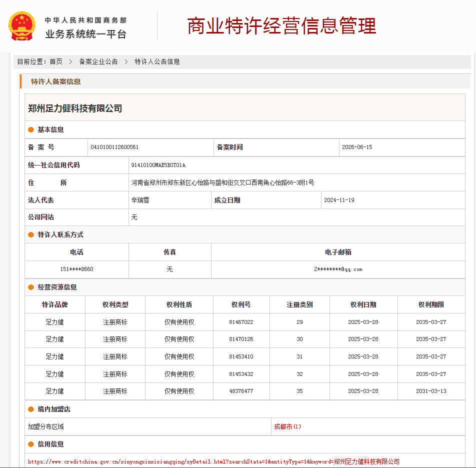This screenshot has width=476, height=468.
Task: Select credit code 91410100MAE5B0T01A
Action: [158, 165]
